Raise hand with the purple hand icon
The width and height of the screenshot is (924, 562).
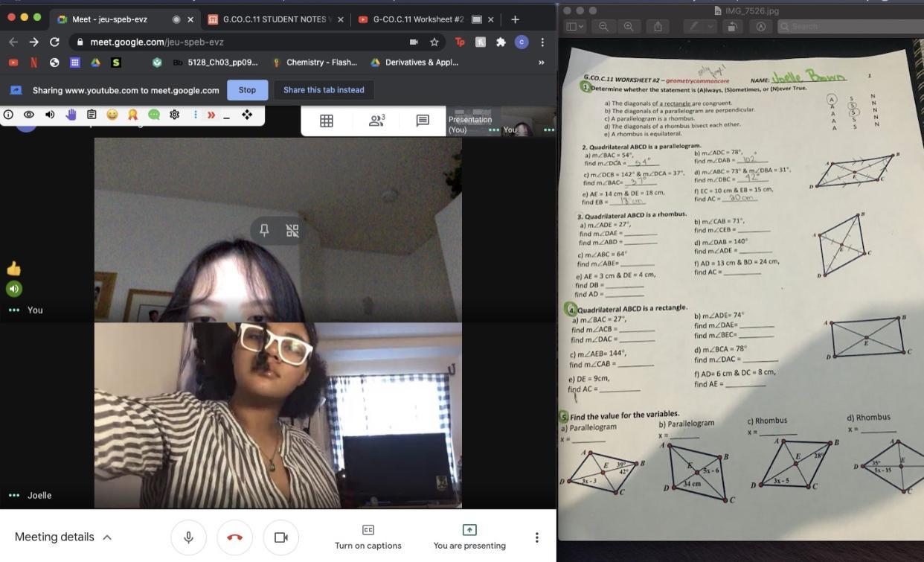[x=71, y=115]
